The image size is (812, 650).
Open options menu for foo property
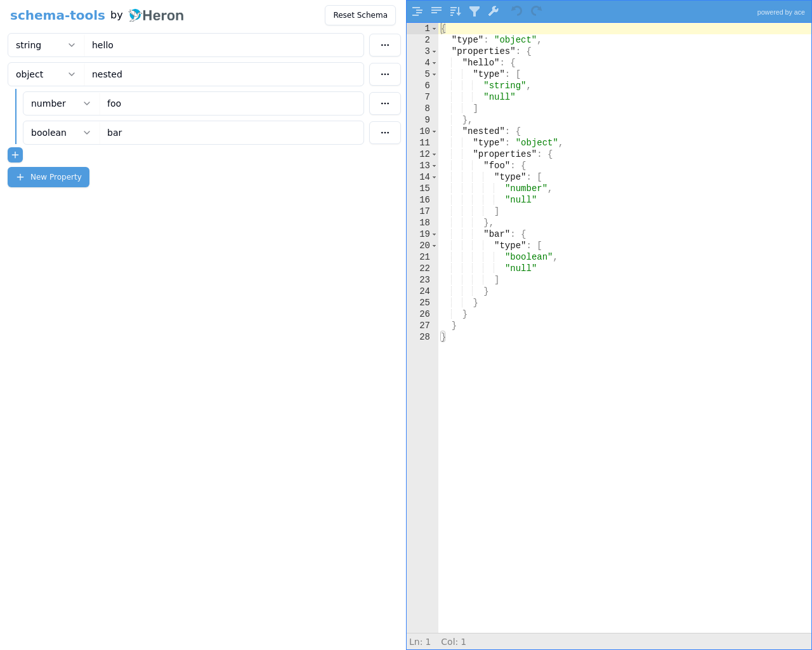click(385, 103)
